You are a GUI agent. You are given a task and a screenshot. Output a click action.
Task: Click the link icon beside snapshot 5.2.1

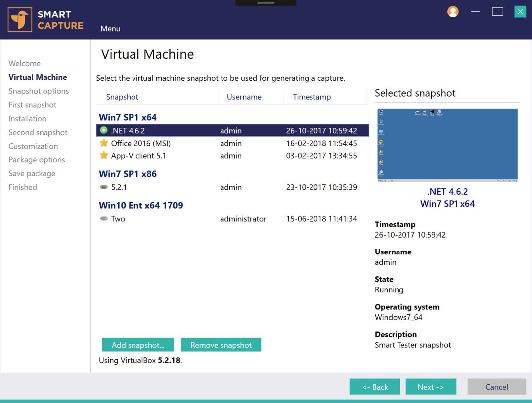point(104,187)
